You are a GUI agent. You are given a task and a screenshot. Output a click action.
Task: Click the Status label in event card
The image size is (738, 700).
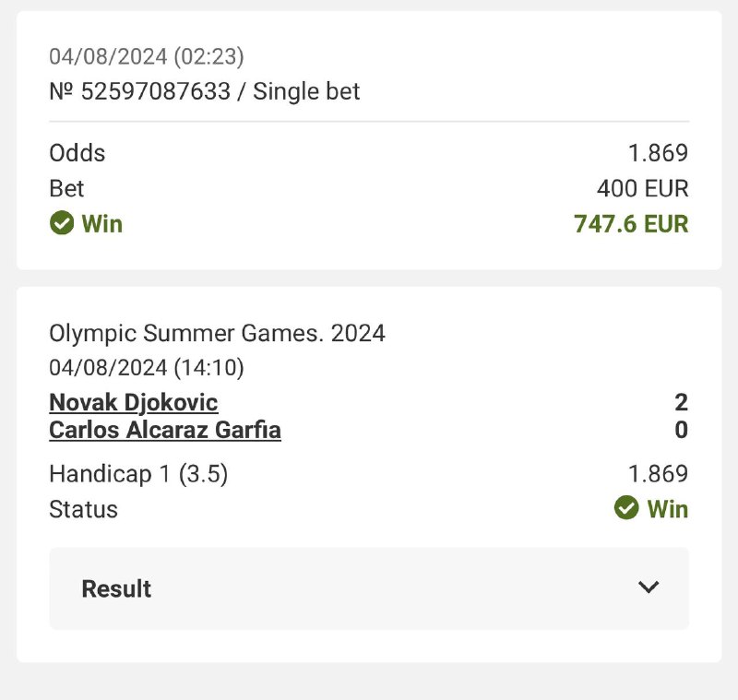click(x=83, y=509)
